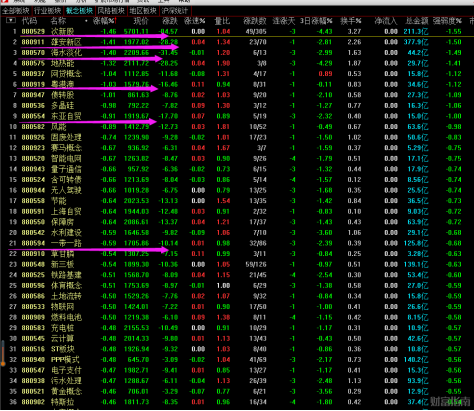Select the 土地流转 sector name
Image resolution: width=474 pixels, height=411 pixels.
pyautogui.click(x=66, y=296)
